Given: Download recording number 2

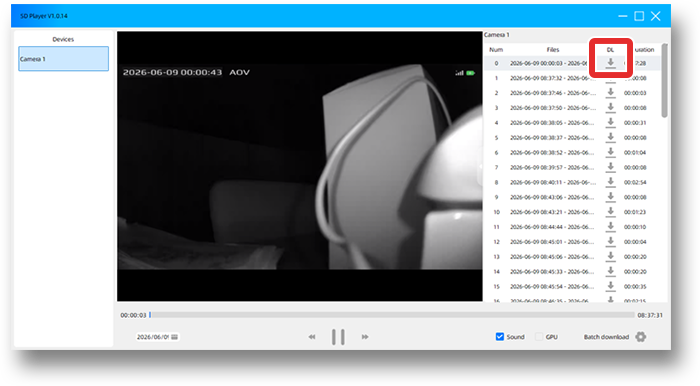Looking at the screenshot, I should click(610, 93).
